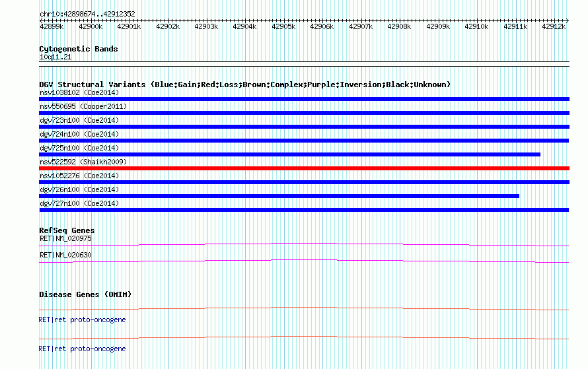Click the blue gain bar under dgv725n100
588x369 pixels.
(x=289, y=154)
